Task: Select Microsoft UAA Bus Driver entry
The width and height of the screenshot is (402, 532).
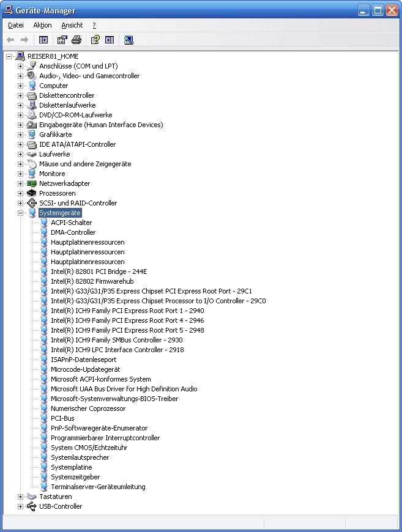Action: tap(124, 389)
